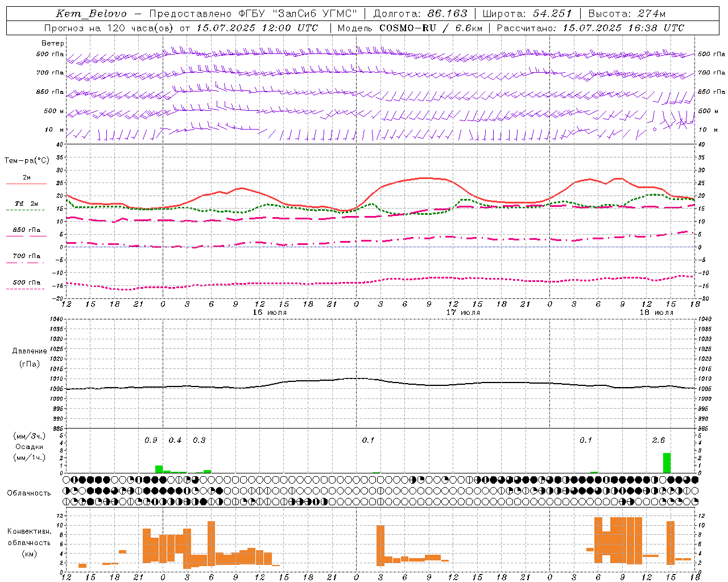Select the 18 июля date label

tap(656, 313)
